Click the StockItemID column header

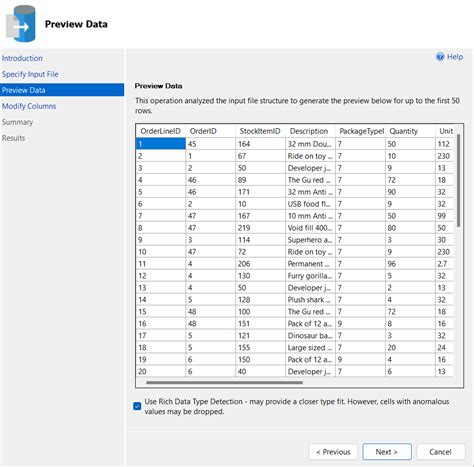click(260, 131)
